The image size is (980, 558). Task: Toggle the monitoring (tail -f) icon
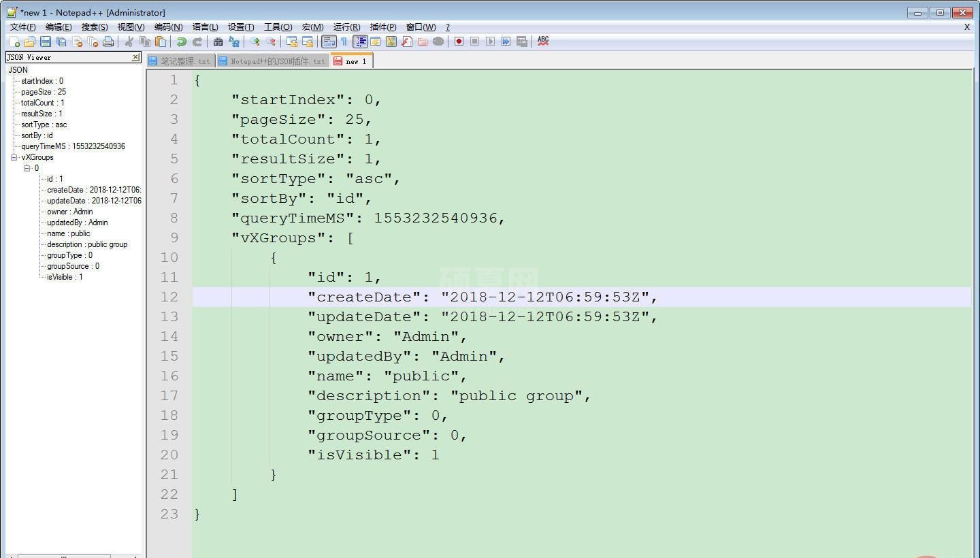click(x=438, y=42)
